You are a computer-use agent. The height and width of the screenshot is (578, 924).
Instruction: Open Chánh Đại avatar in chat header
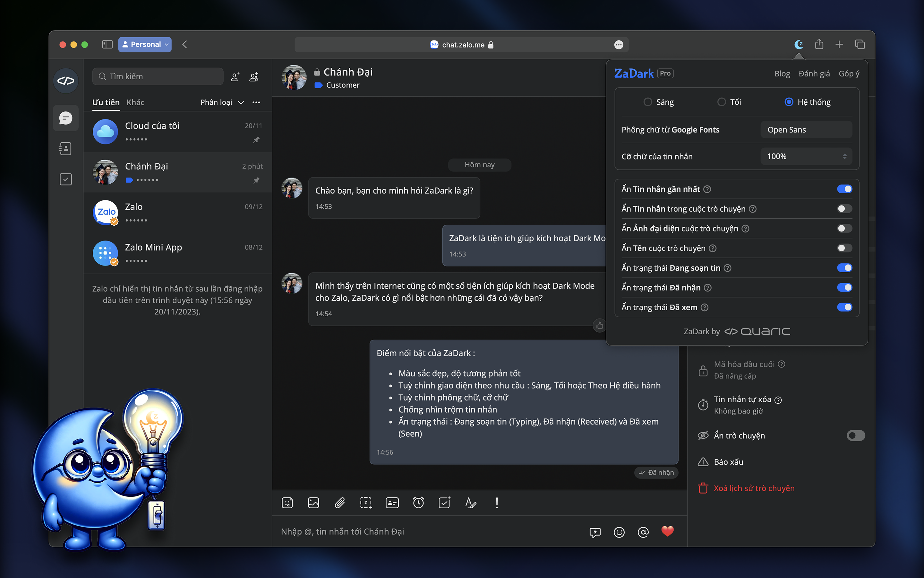coord(294,77)
